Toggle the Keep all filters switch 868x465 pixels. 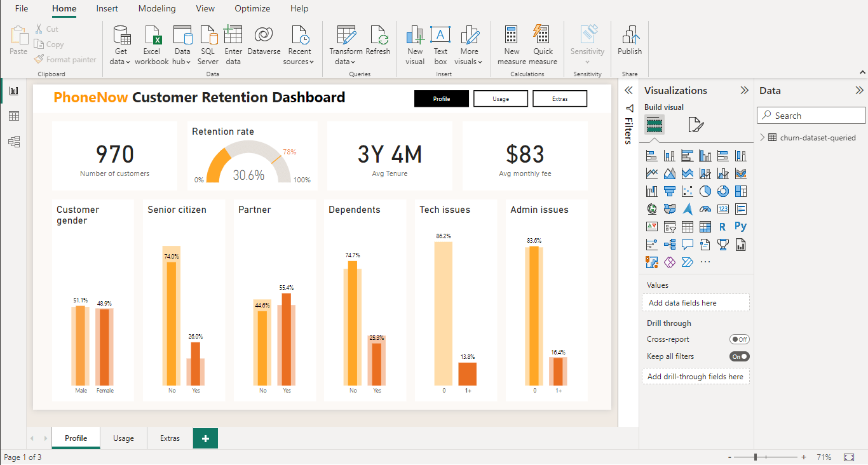(x=739, y=356)
